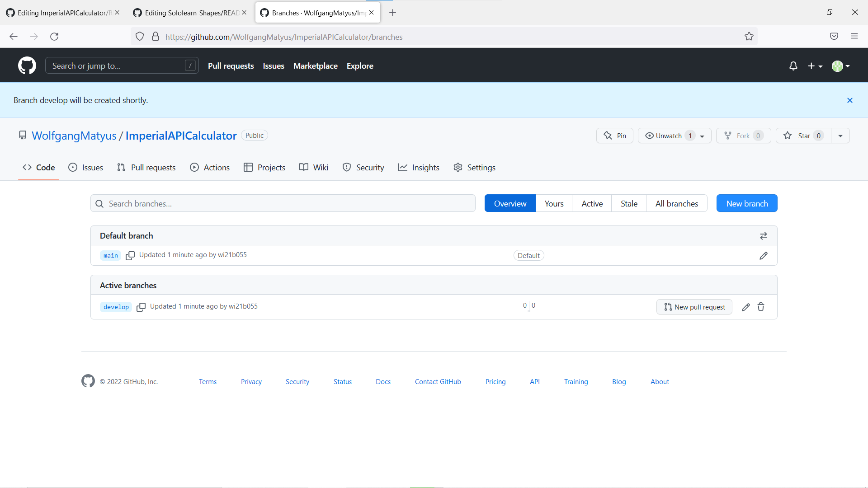The height and width of the screenshot is (488, 868).
Task: Open notifications bell in header
Action: point(793,66)
